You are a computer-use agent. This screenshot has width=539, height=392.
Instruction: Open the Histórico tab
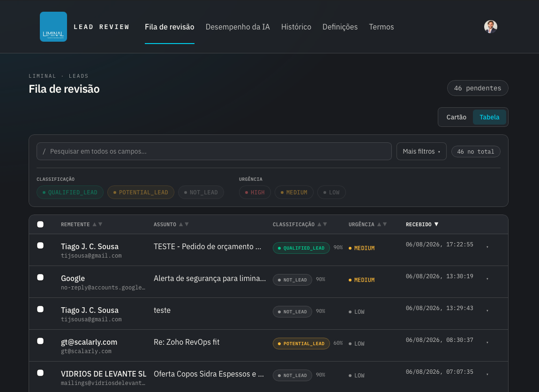(296, 27)
